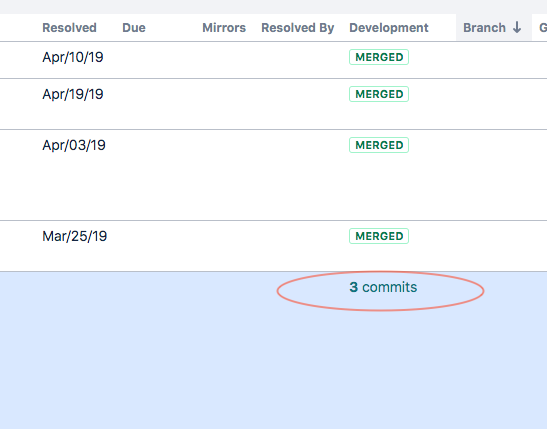The image size is (547, 429).
Task: Toggle the Branch sort direction arrow
Action: pyautogui.click(x=517, y=27)
